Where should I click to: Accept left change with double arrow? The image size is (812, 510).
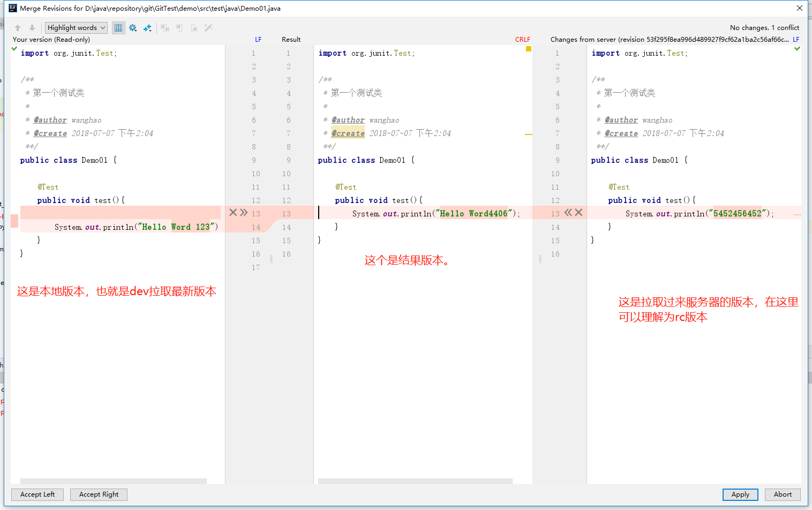(x=244, y=213)
